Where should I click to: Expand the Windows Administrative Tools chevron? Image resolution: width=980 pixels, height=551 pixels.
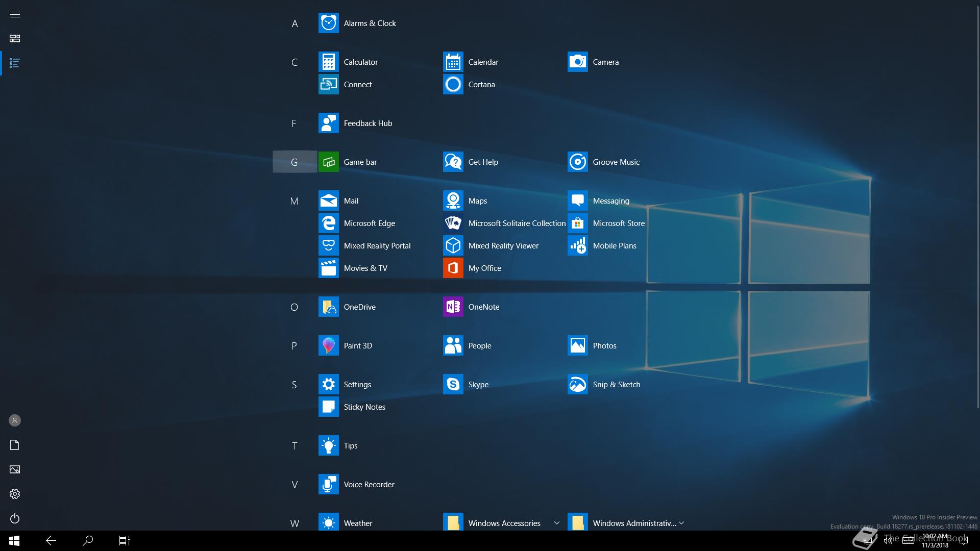click(x=681, y=523)
